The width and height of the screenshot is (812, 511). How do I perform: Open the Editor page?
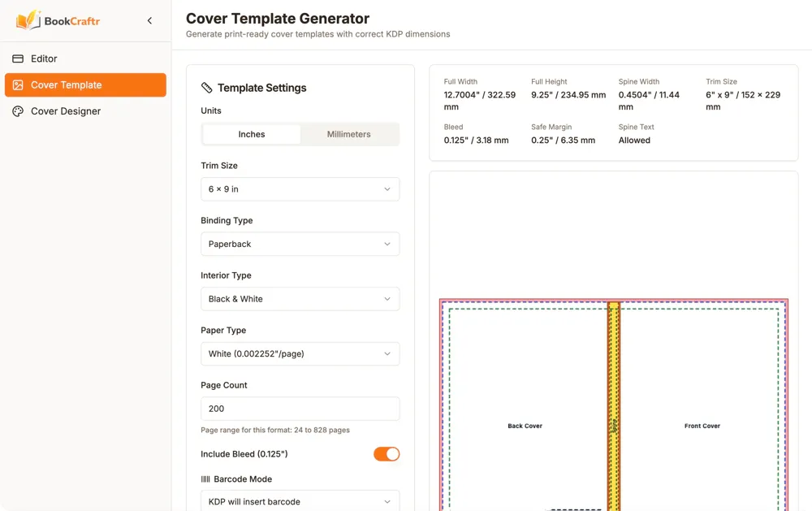coord(85,58)
